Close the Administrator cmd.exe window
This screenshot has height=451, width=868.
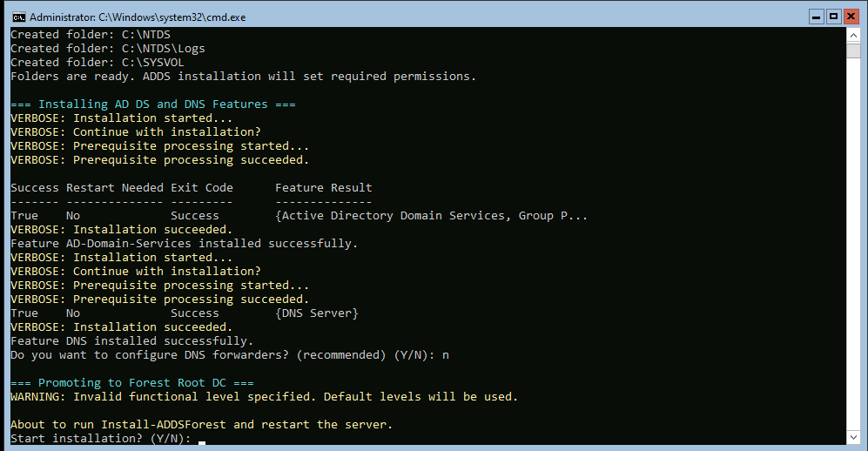pos(851,16)
